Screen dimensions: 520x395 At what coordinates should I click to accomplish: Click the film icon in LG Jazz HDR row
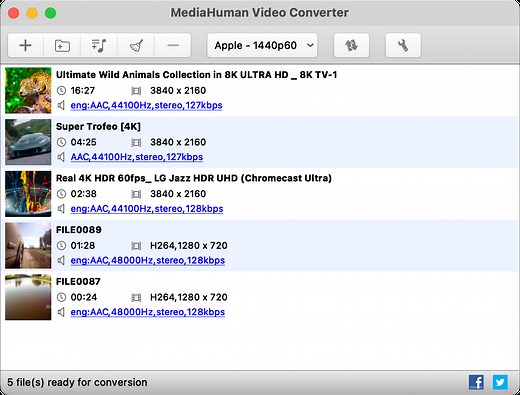tap(136, 194)
